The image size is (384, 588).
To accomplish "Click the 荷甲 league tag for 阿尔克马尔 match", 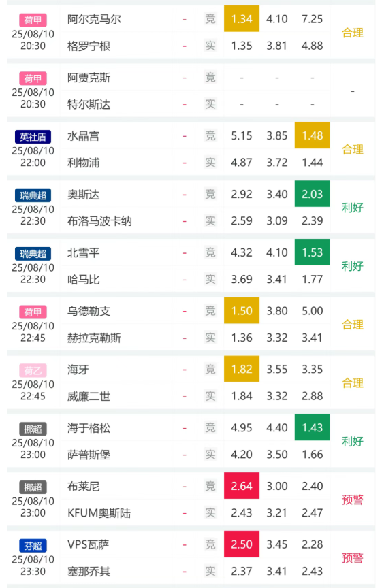I will (x=33, y=20).
